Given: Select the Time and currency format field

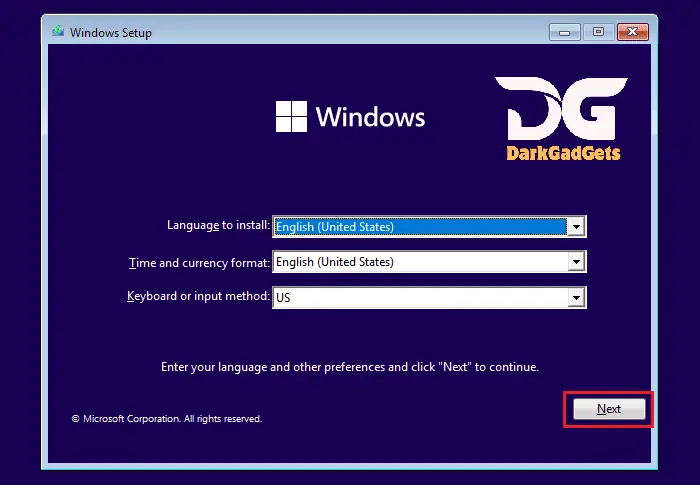Looking at the screenshot, I should 429,262.
